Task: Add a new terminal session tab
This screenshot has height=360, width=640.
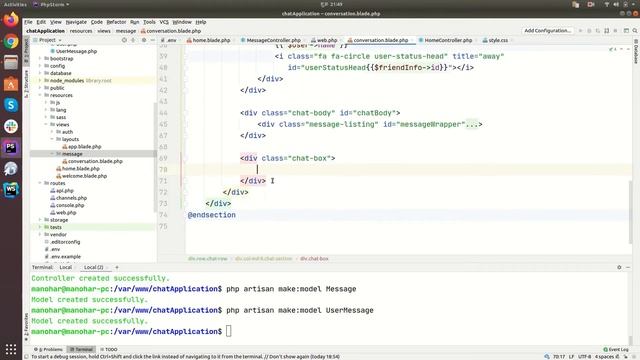Action: coord(117,267)
